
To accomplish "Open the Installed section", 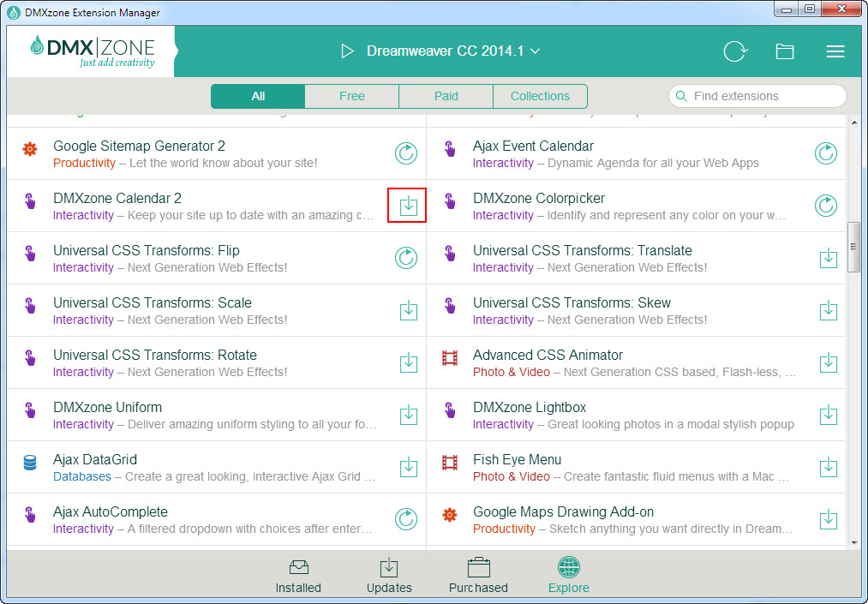I will [298, 577].
